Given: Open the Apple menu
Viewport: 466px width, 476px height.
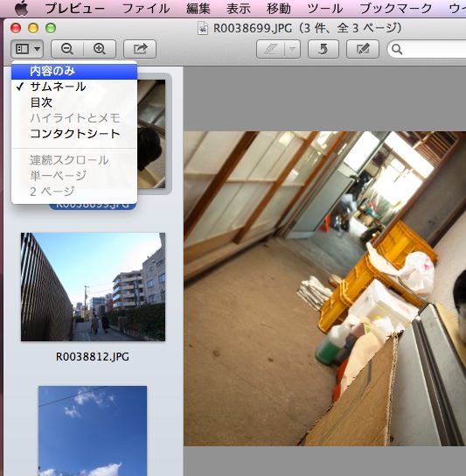Looking at the screenshot, I should point(22,8).
